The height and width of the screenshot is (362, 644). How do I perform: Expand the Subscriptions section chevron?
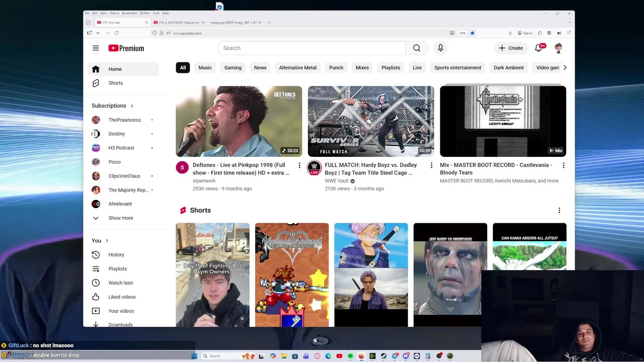[x=132, y=106]
